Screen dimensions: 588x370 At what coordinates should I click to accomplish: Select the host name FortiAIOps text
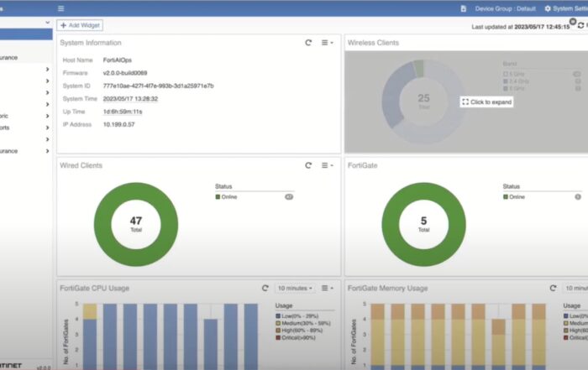[118, 60]
